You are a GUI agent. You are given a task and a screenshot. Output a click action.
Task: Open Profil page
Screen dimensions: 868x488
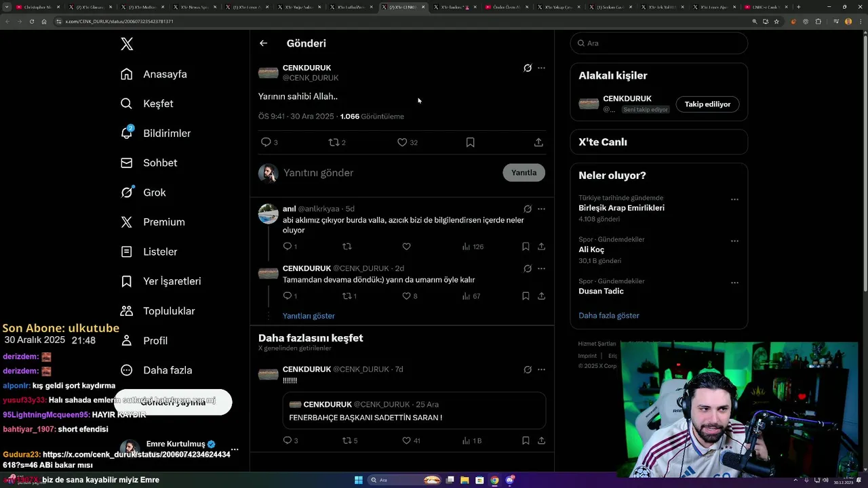click(x=144, y=341)
